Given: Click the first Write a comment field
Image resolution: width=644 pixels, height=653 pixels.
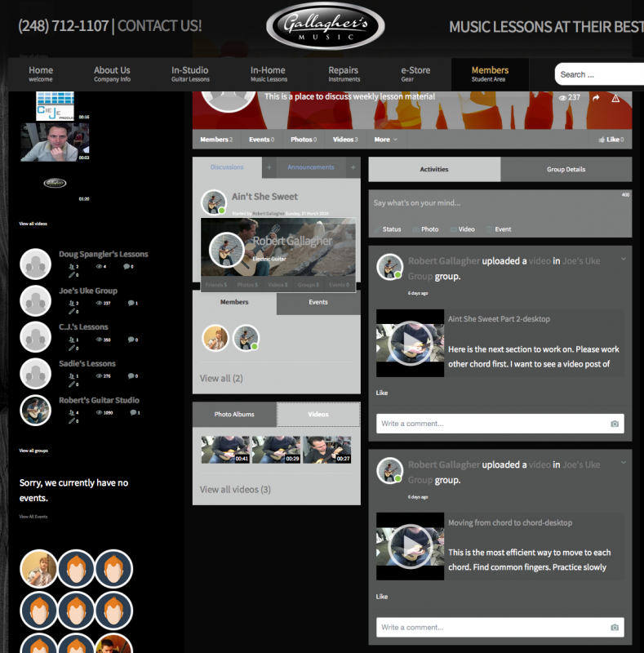Looking at the screenshot, I should [x=500, y=424].
